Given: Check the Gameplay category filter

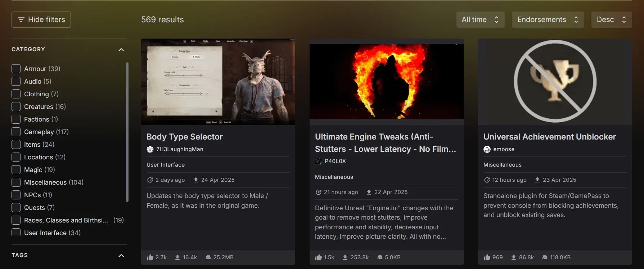Looking at the screenshot, I should point(16,132).
